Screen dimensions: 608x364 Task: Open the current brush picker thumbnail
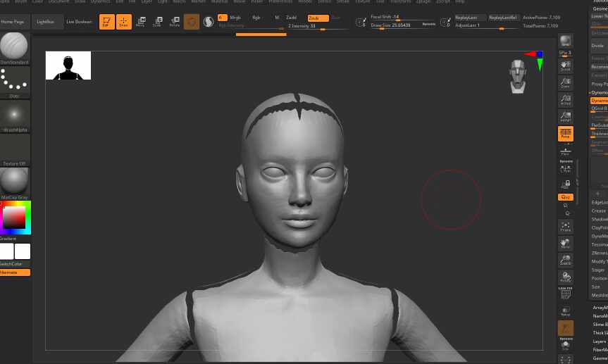[15, 46]
